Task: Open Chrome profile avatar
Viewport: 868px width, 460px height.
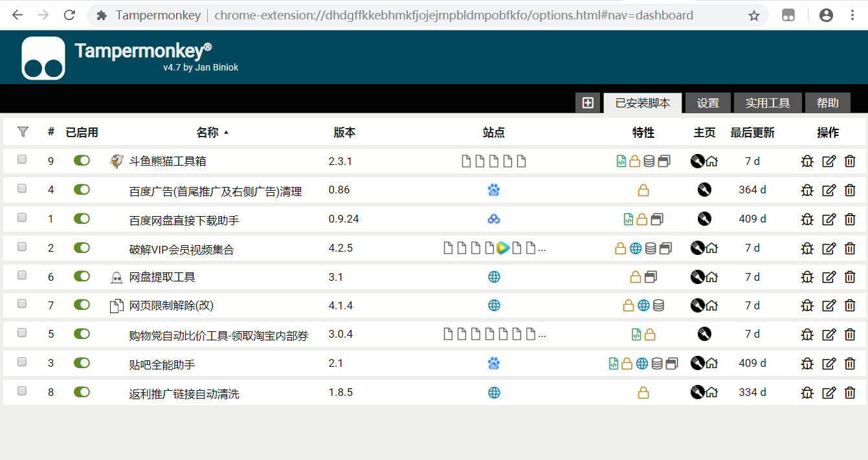Action: [826, 16]
